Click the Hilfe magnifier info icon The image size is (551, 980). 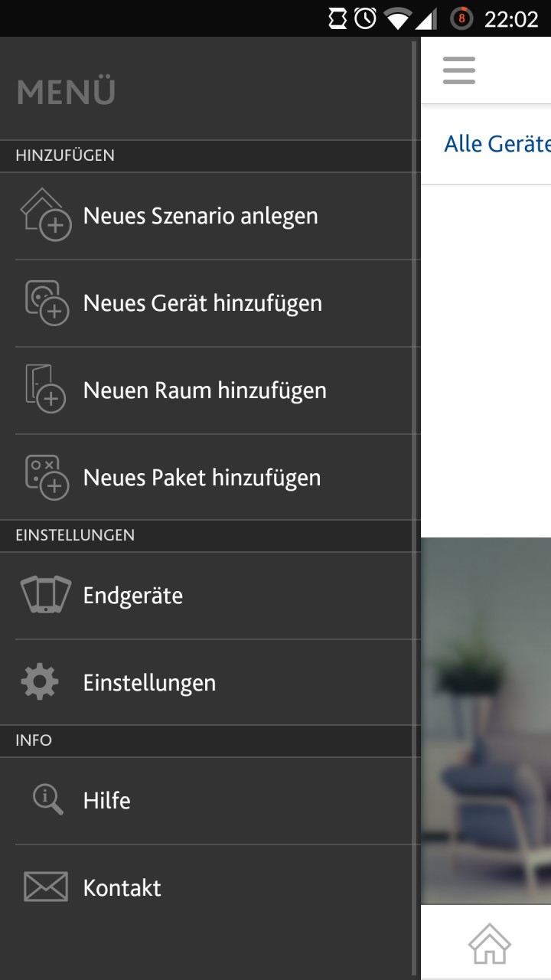point(47,799)
